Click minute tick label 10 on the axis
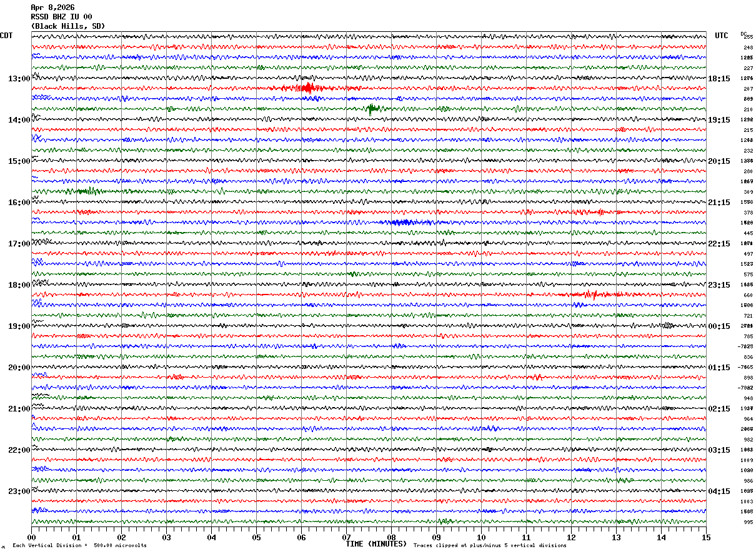 [x=481, y=537]
